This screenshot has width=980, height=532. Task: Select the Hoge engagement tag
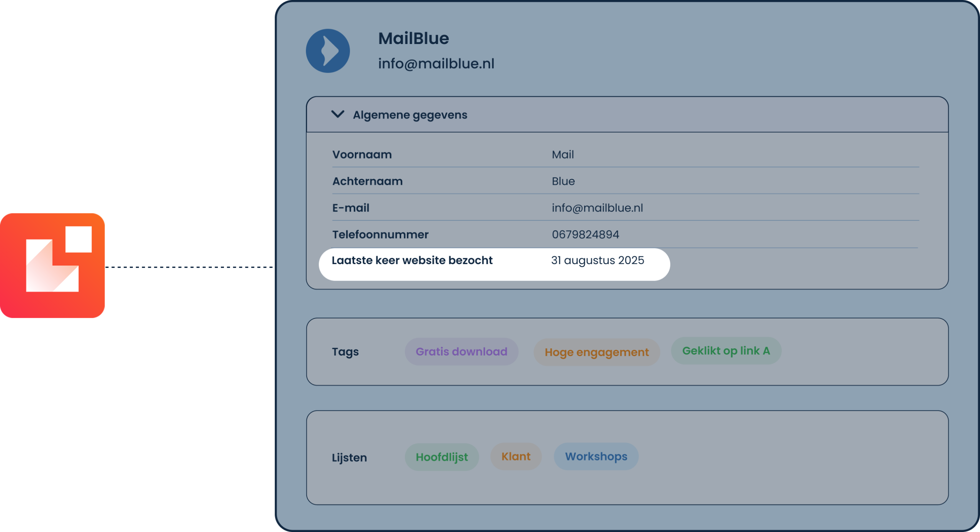(596, 352)
